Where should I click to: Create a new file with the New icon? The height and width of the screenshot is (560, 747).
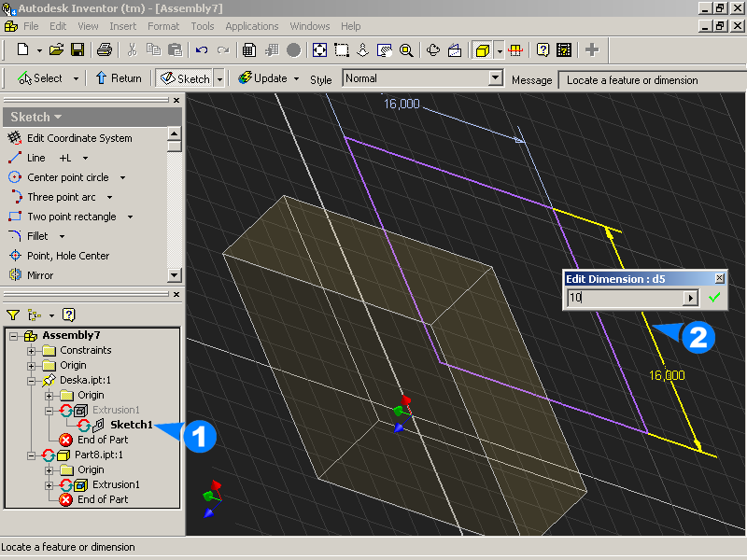[x=22, y=49]
